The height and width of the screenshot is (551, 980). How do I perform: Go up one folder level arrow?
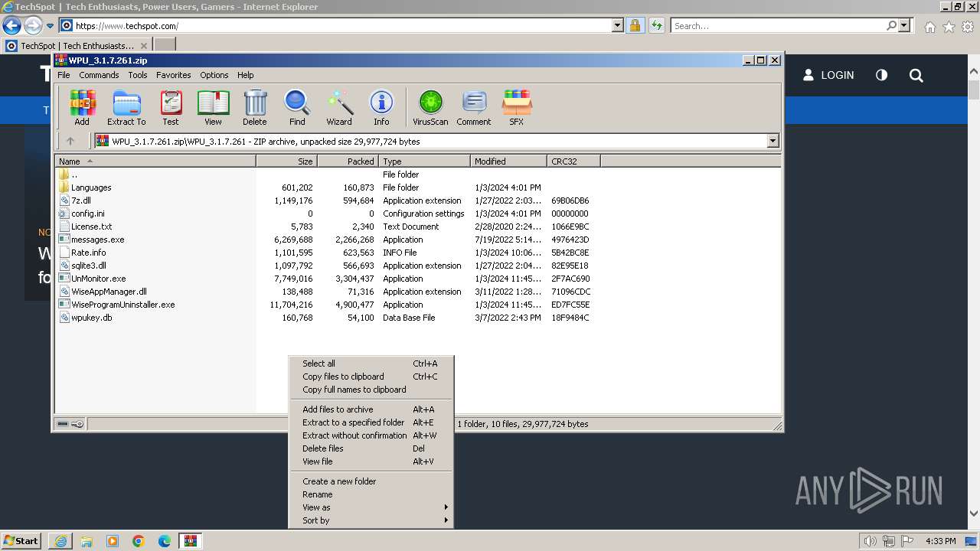pyautogui.click(x=70, y=141)
